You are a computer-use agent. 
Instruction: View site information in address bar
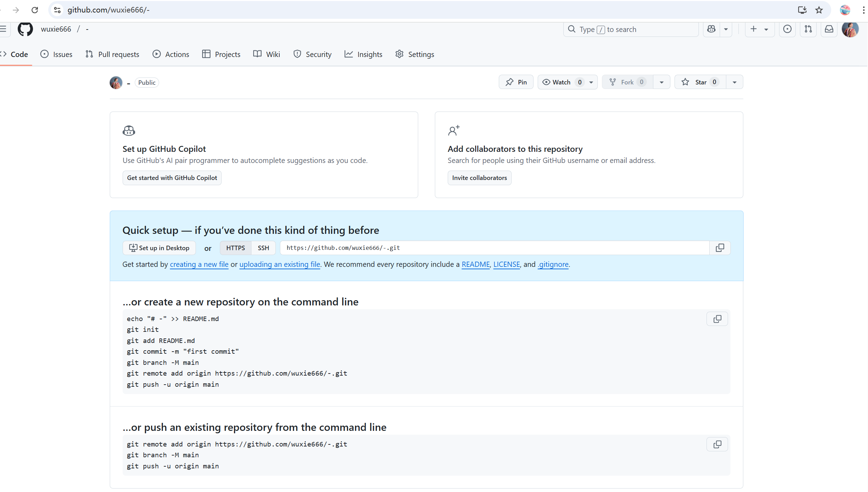point(58,10)
